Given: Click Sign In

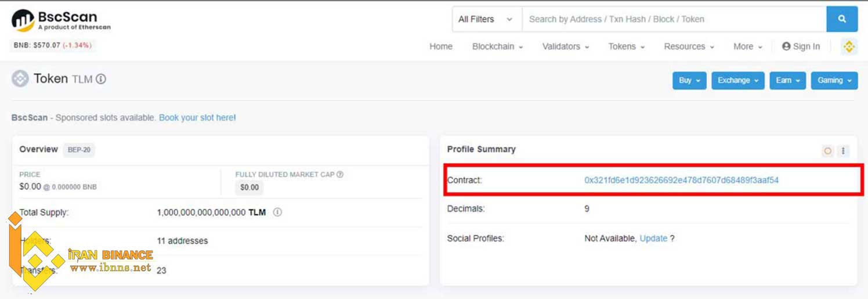Looking at the screenshot, I should click(x=801, y=46).
